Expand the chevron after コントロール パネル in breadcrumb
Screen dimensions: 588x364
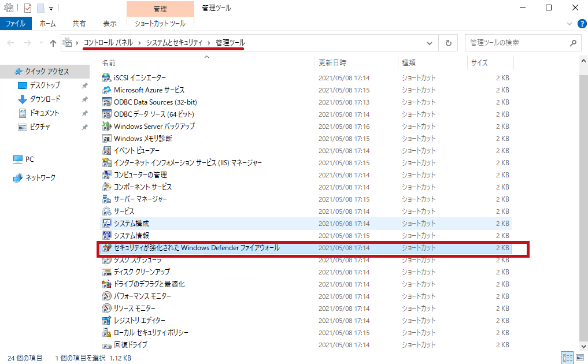(x=139, y=43)
